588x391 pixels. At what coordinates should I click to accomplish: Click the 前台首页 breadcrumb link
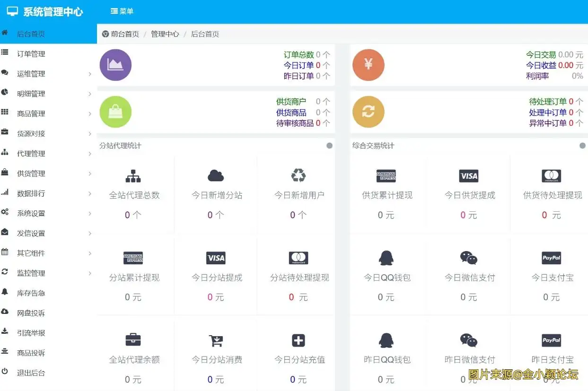coord(125,34)
